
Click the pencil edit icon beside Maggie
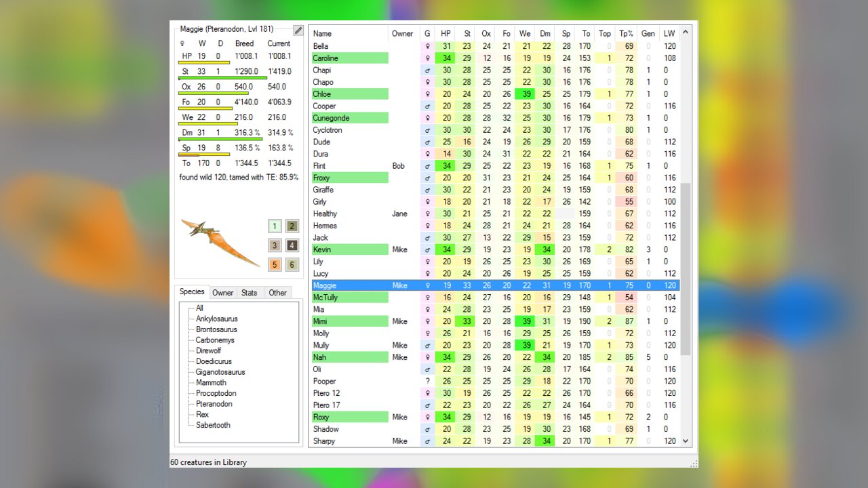click(x=298, y=30)
